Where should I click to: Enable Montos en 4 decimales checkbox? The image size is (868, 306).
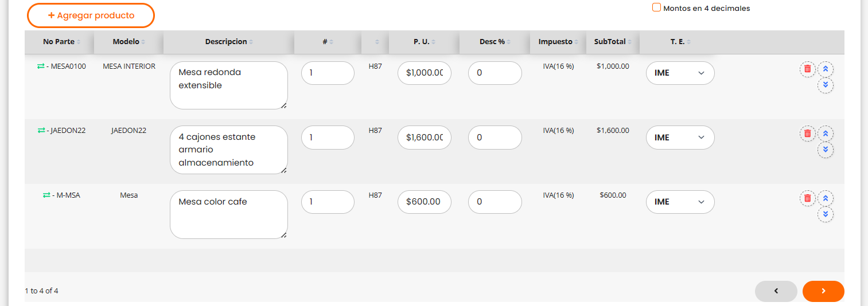656,8
